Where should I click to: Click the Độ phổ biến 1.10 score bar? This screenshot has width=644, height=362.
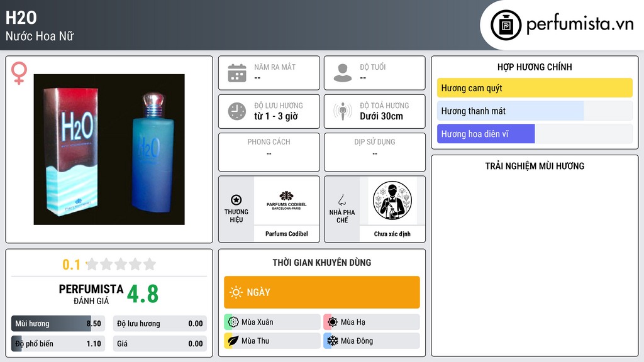58,344
